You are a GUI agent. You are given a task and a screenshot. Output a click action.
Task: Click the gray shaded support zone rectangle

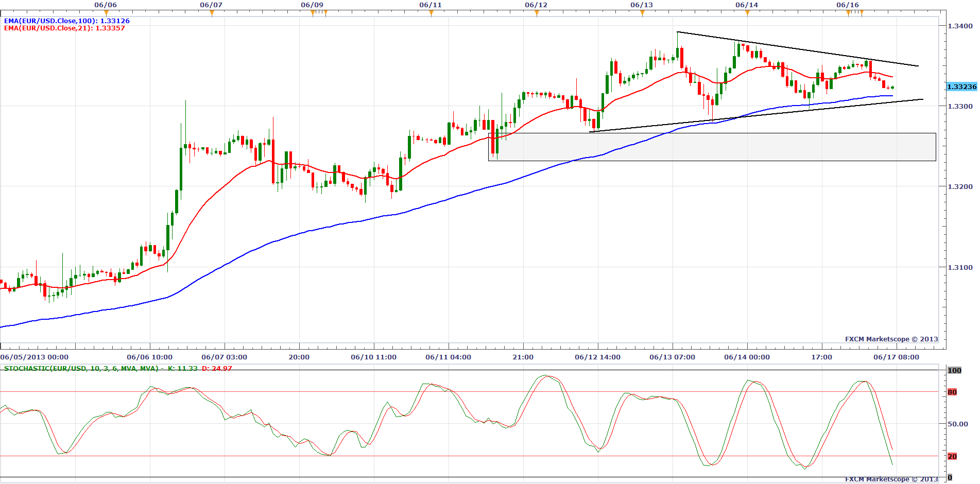tap(712, 147)
